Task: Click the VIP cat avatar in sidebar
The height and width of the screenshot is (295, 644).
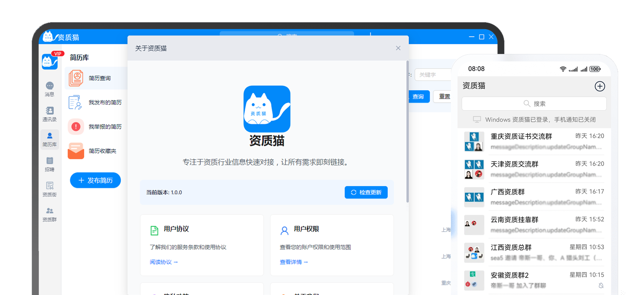Action: pos(50,61)
